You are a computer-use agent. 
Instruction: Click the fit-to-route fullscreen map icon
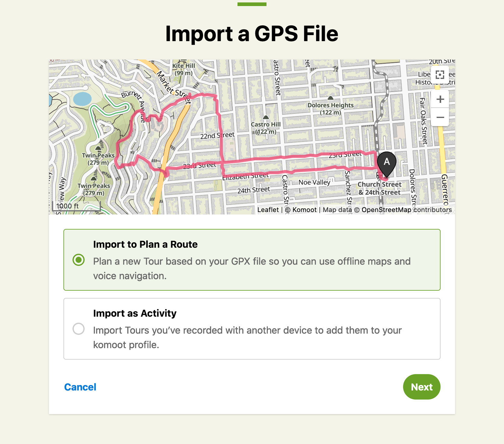(440, 75)
